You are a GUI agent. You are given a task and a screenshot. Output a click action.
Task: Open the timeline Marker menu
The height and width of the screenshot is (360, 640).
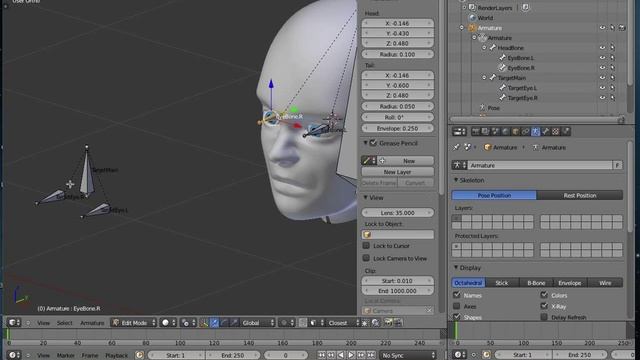[x=65, y=356]
